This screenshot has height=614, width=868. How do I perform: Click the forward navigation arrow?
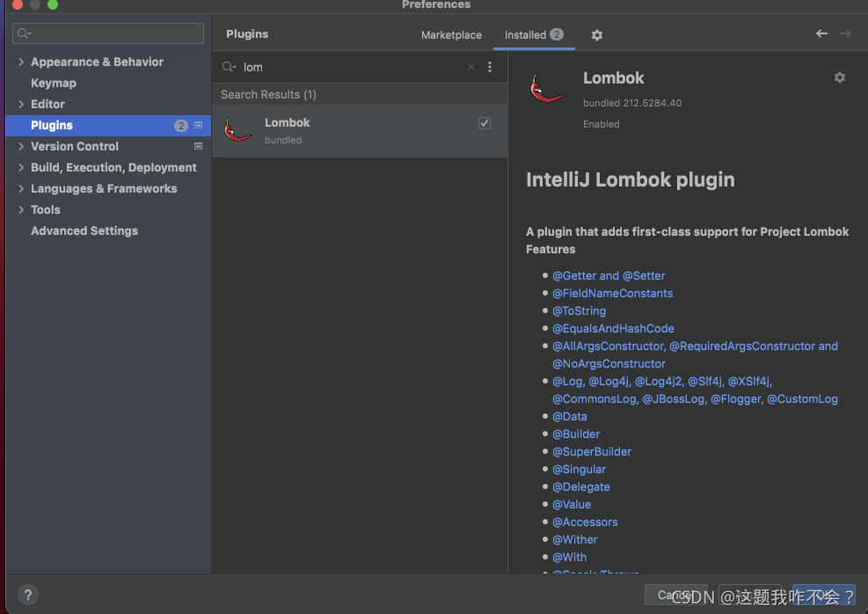(845, 33)
